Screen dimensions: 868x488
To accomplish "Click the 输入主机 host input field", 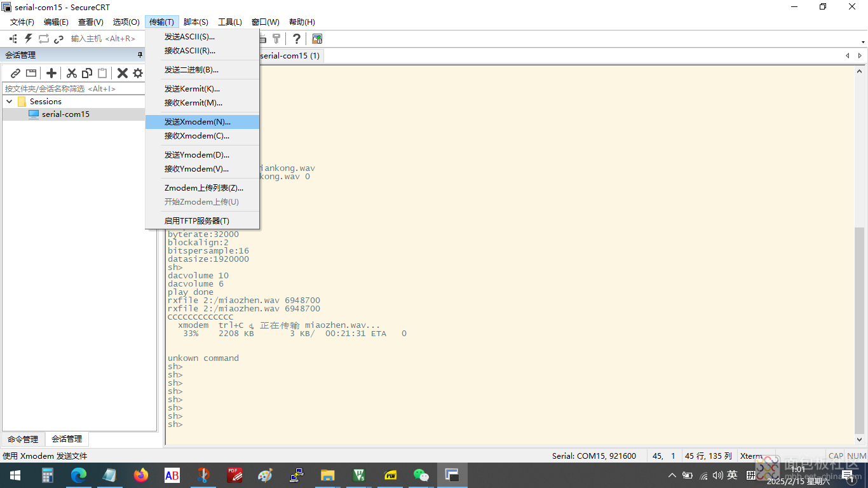I will [x=103, y=39].
